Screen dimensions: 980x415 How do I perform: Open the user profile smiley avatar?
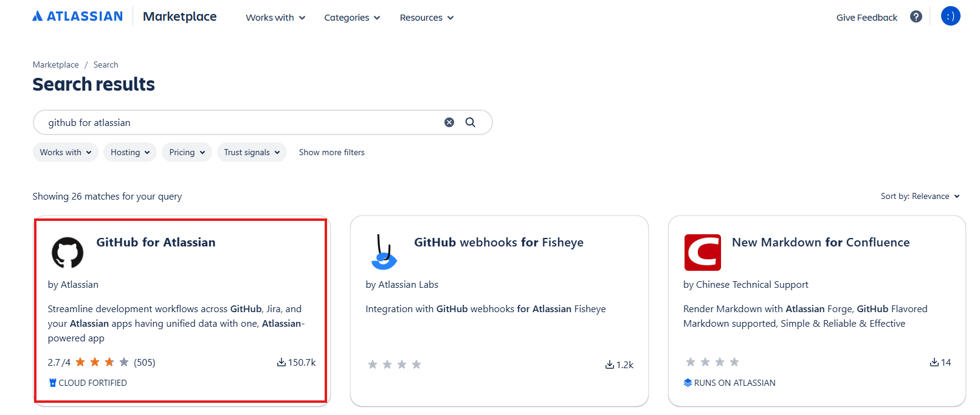[x=950, y=16]
